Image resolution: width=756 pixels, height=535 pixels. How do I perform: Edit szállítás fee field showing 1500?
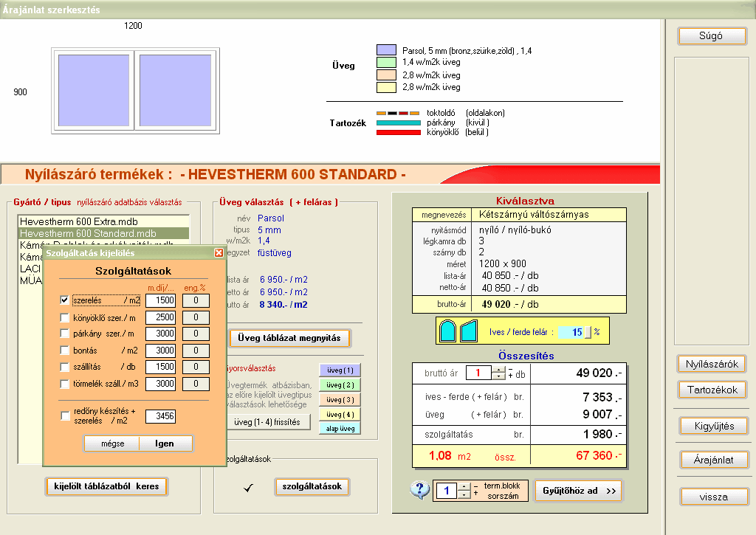coord(160,367)
